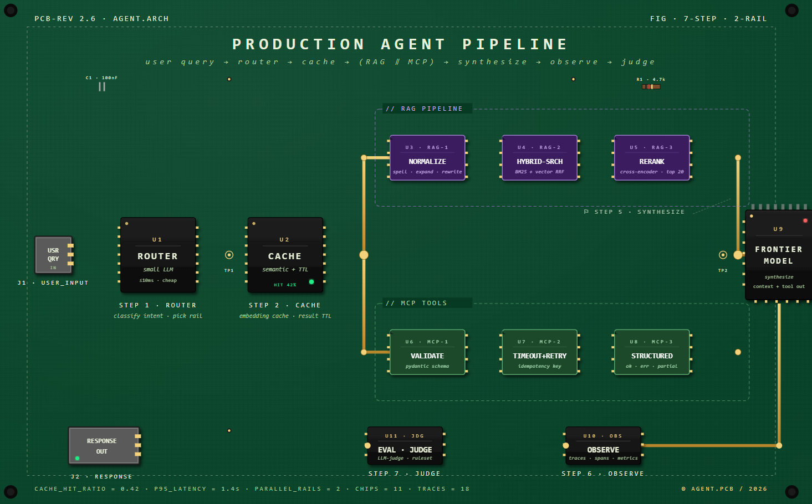Select the U5 RERANK chip
This screenshot has width=812, height=504.
652,157
